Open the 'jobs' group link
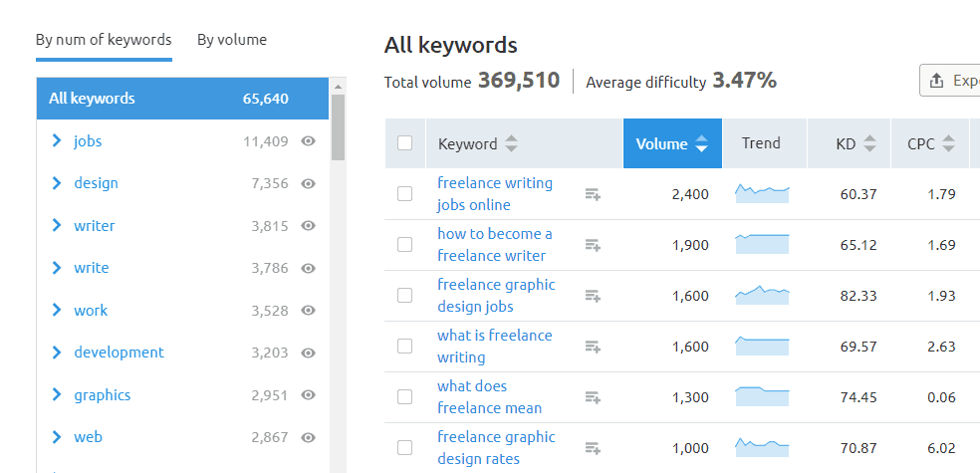This screenshot has height=473, width=980. click(88, 141)
